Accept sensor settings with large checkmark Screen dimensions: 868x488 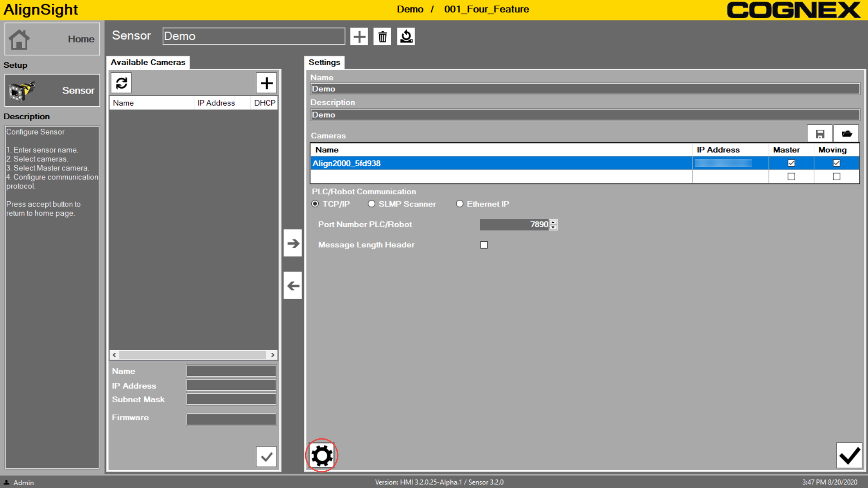[x=849, y=455]
